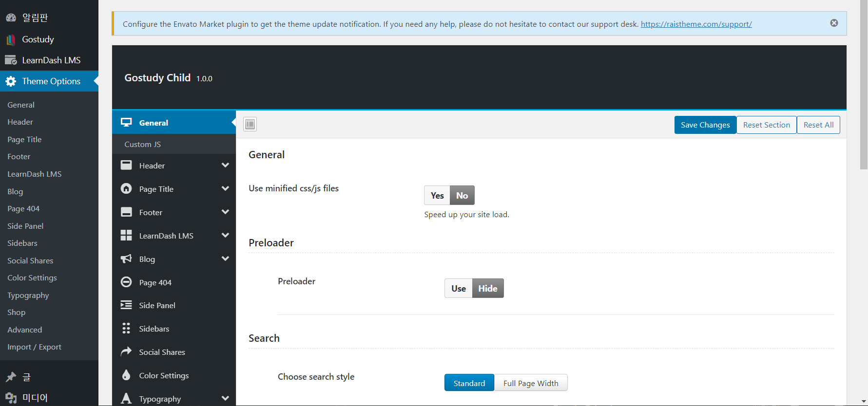Open Page 404 in the options panel
Screen dimensions: 868x406
pos(174,282)
